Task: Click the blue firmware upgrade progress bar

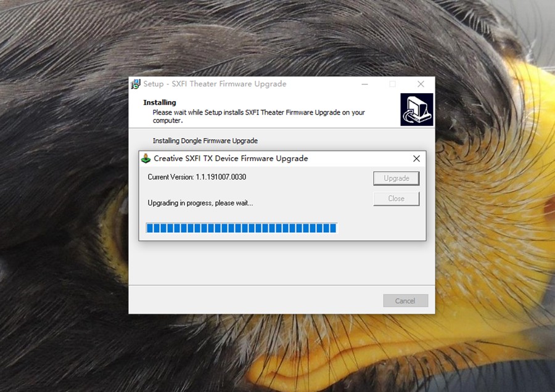Action: point(241,228)
